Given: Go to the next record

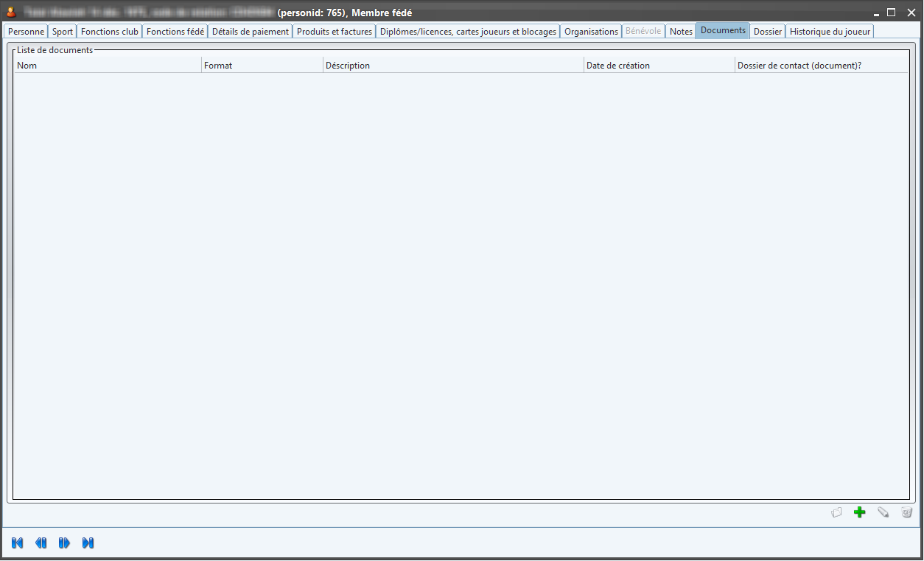Looking at the screenshot, I should pyautogui.click(x=65, y=543).
